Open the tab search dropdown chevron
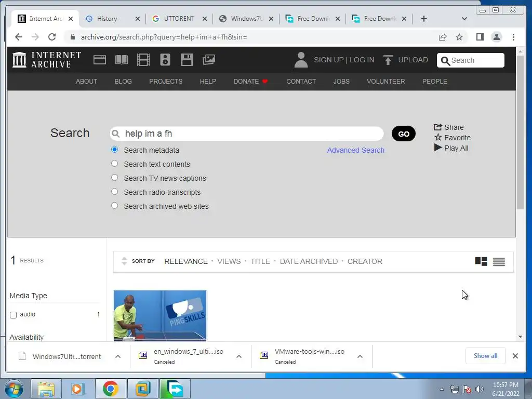The height and width of the screenshot is (399, 532). [464, 19]
